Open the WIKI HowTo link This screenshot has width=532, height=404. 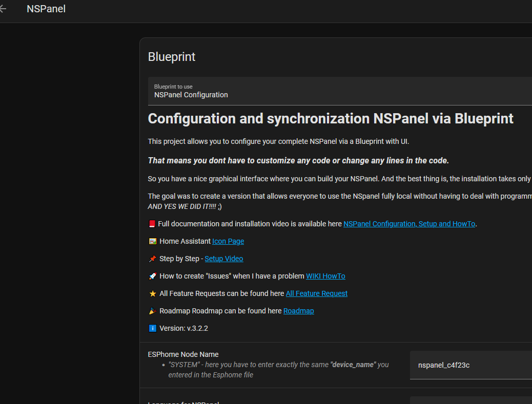tap(325, 275)
